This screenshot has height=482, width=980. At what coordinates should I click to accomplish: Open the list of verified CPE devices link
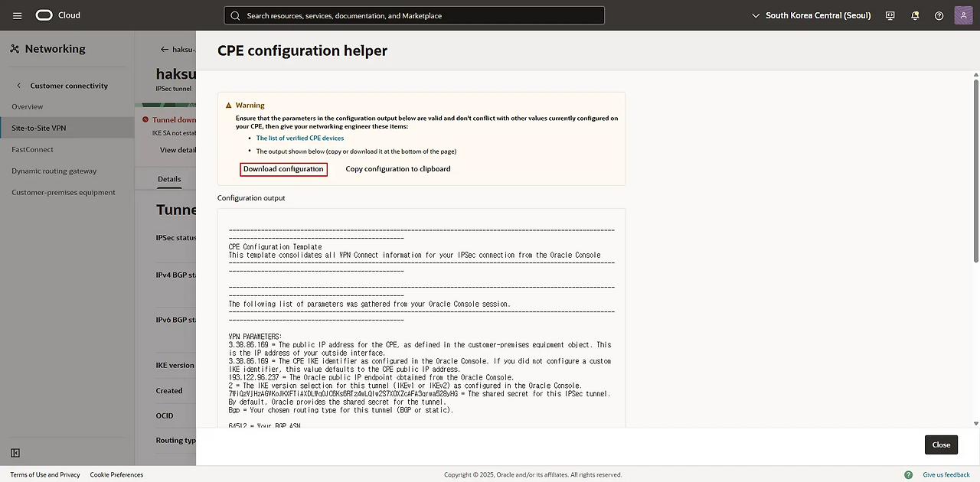(x=299, y=138)
